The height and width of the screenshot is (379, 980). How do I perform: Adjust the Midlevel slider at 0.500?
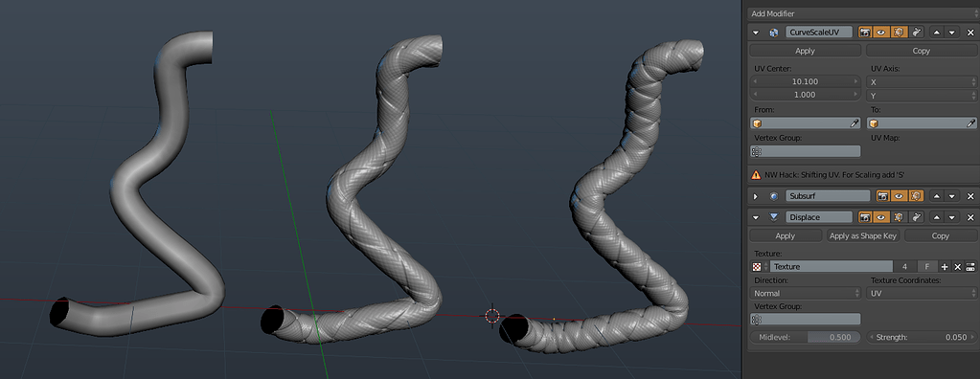pos(806,337)
